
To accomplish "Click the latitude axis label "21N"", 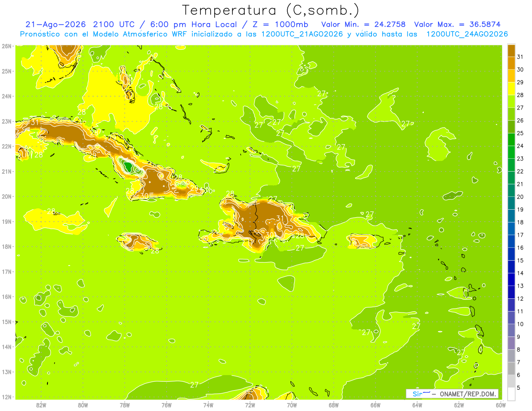I will coord(7,171).
